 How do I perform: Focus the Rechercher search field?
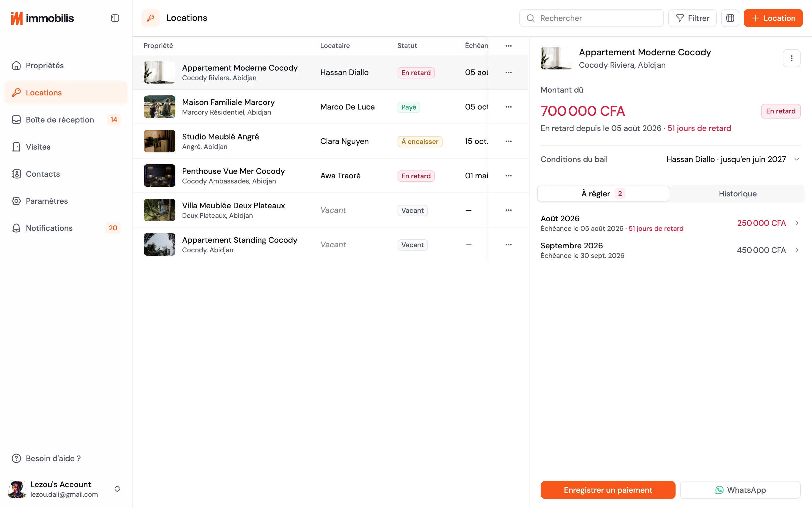tap(591, 18)
